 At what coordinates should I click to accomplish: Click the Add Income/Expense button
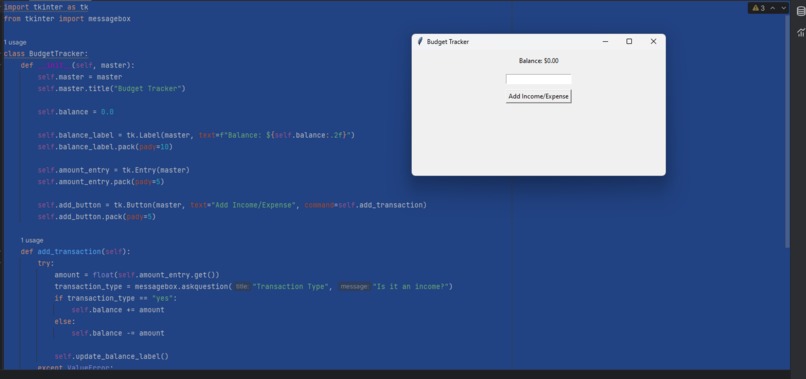[x=538, y=96]
